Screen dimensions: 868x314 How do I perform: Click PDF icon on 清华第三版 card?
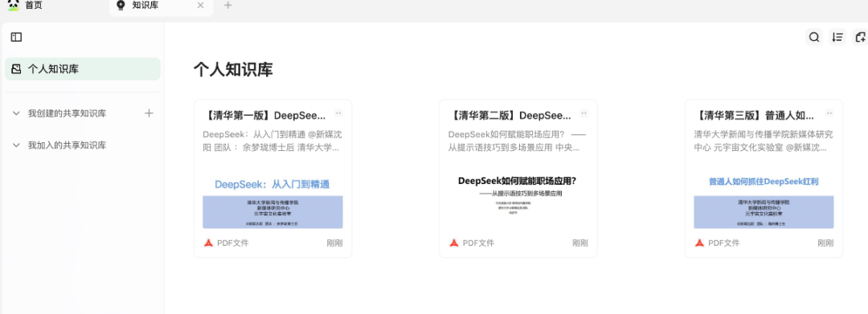point(700,243)
